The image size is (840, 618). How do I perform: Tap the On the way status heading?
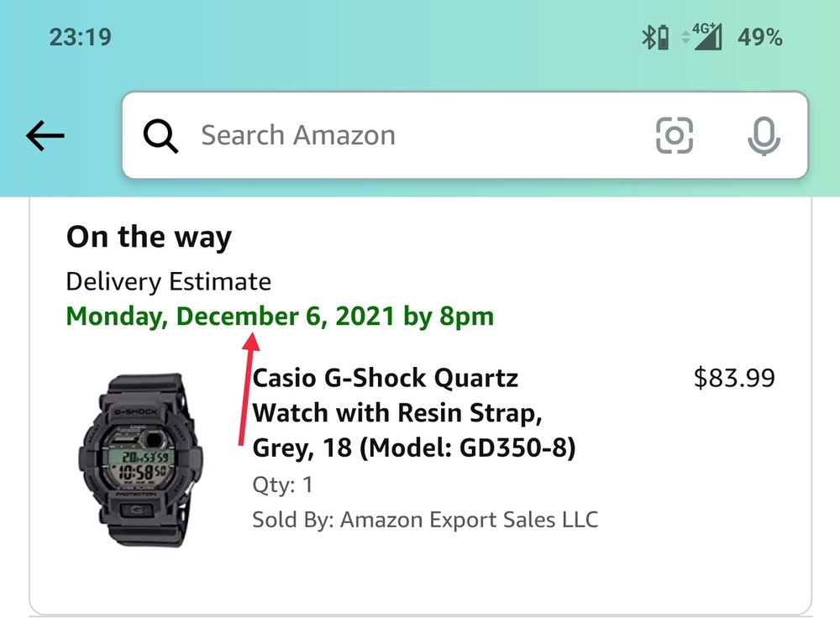(x=149, y=238)
